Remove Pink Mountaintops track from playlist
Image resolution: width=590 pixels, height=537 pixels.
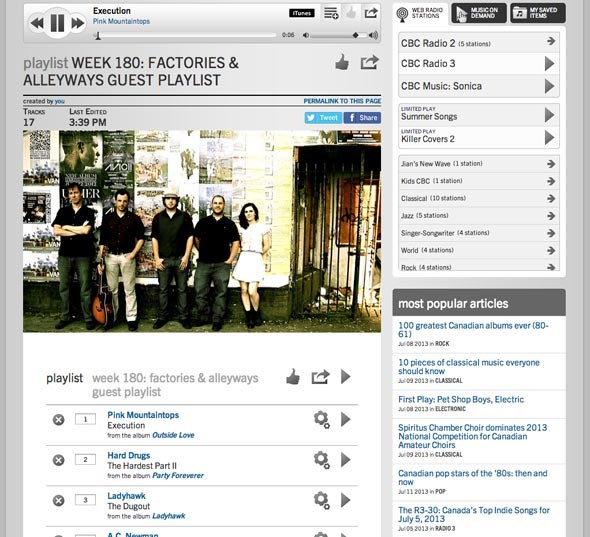point(58,420)
